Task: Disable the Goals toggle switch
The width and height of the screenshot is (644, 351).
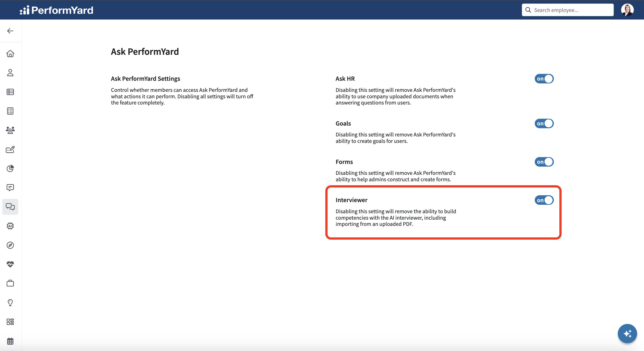Action: pyautogui.click(x=544, y=123)
